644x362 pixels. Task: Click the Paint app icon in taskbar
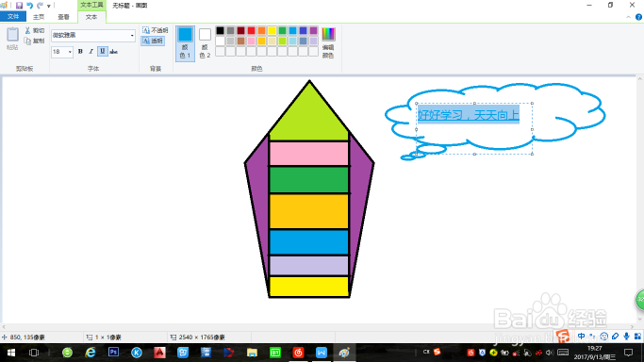[344, 353]
